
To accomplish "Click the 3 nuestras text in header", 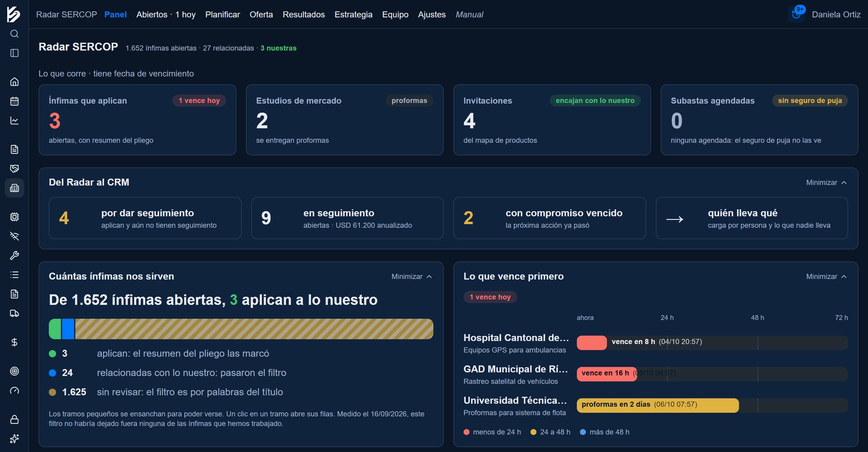I will click(x=278, y=48).
